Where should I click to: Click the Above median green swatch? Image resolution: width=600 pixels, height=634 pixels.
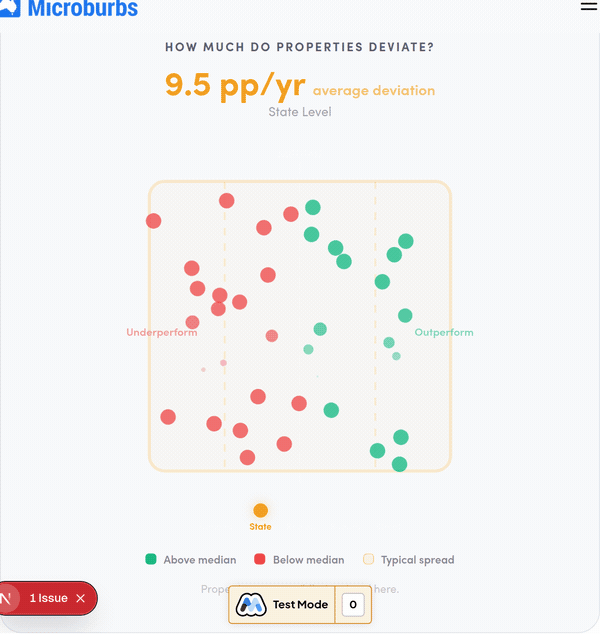coord(151,560)
